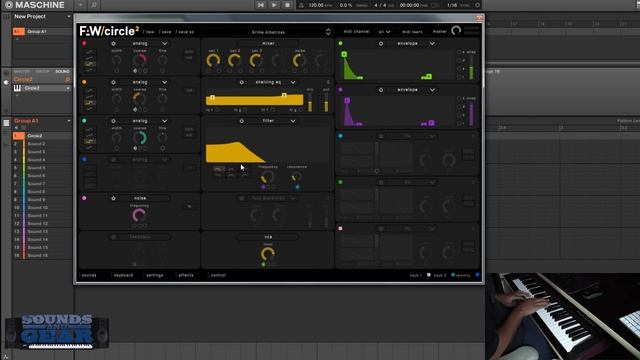Click MASCHINE record transport button
Screen dimensions: 640x360
[x=287, y=5]
